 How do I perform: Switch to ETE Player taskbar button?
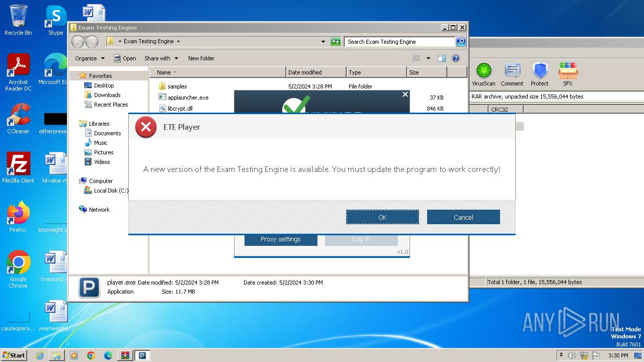click(x=142, y=355)
